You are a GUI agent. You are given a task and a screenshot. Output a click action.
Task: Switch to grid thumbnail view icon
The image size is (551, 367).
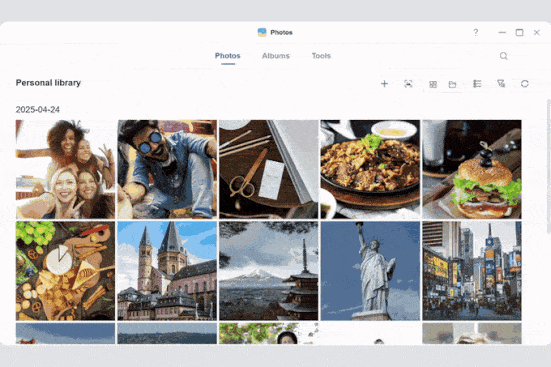point(433,84)
